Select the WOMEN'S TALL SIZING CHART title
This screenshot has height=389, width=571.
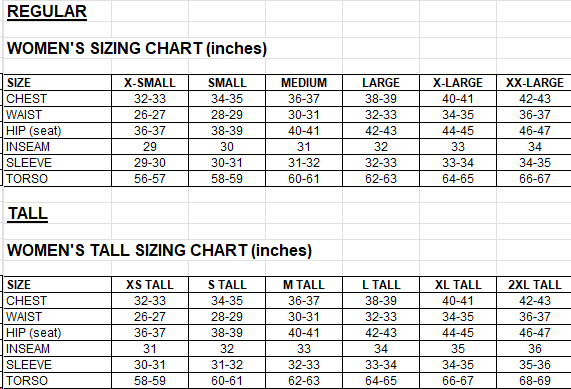tap(159, 251)
